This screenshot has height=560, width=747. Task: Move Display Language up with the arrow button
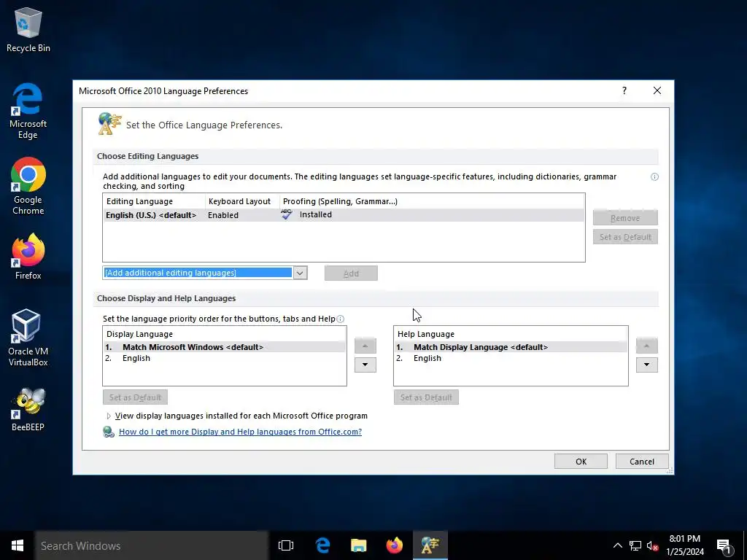365,346
